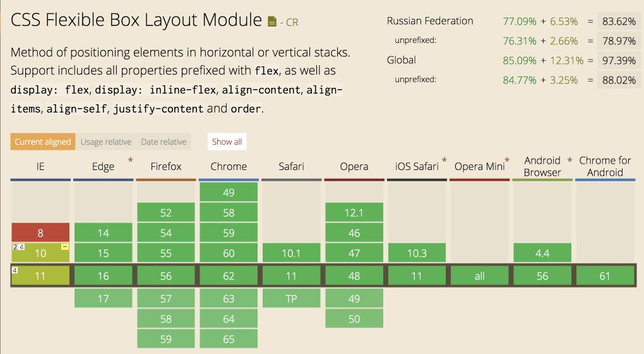Image resolution: width=644 pixels, height=354 pixels.
Task: Click the yellow minus flag on IE 10
Action: coord(64,247)
